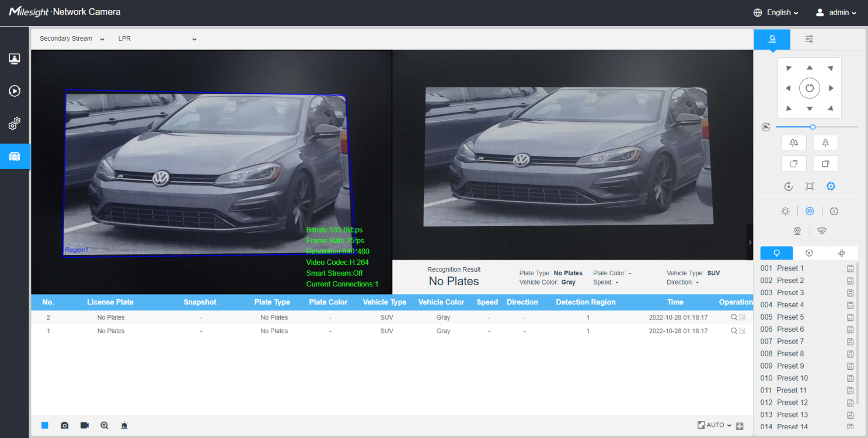Toggle the 3D positioning button
Image resolution: width=868 pixels, height=438 pixels.
pyautogui.click(x=810, y=211)
